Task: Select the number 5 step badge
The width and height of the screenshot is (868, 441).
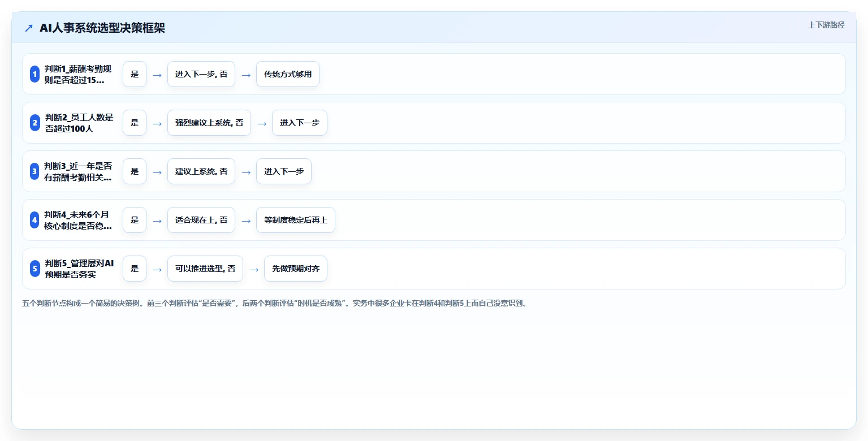Action: pos(34,269)
